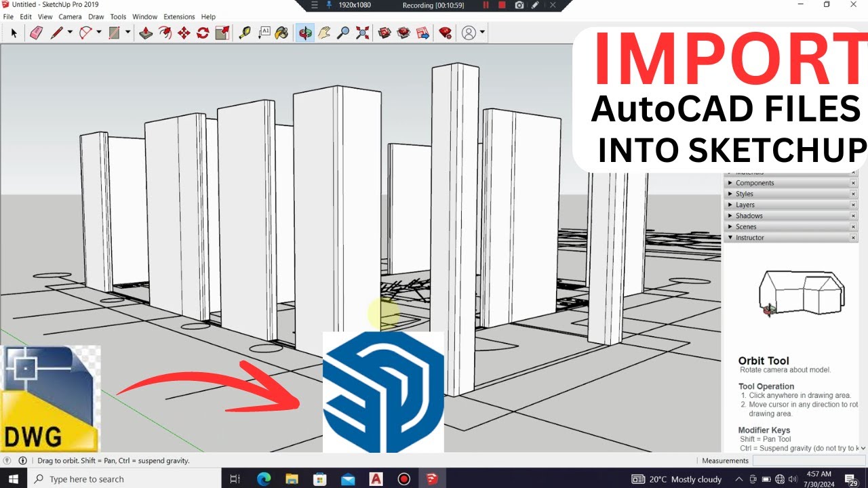Open the 3D Warehouse icon
This screenshot has height=488, width=868.
coord(385,32)
